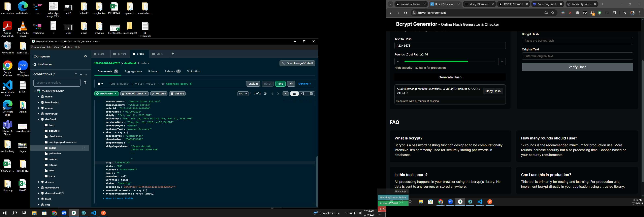Click the Generate query link
644x217 pixels.
click(177, 84)
